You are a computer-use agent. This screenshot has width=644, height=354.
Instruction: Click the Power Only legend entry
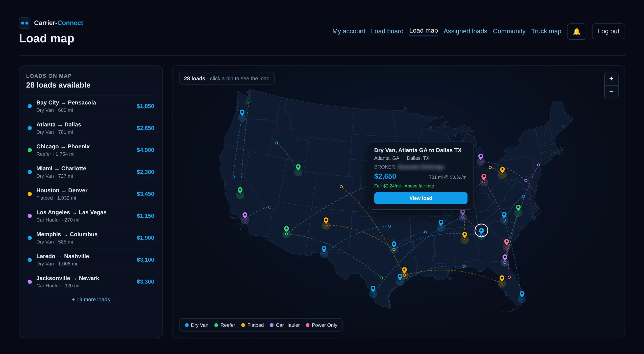[x=321, y=325]
